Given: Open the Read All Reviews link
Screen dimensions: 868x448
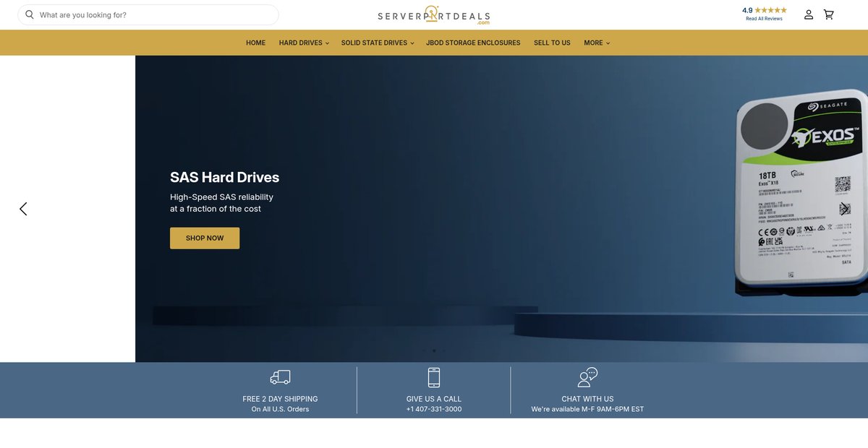Looking at the screenshot, I should tap(764, 19).
